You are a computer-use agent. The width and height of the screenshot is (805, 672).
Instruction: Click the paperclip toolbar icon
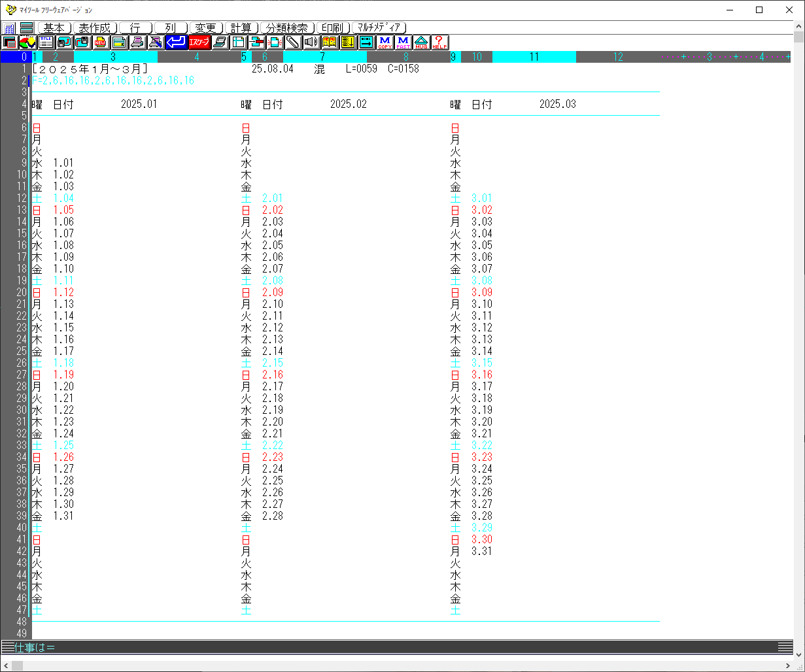[x=292, y=42]
